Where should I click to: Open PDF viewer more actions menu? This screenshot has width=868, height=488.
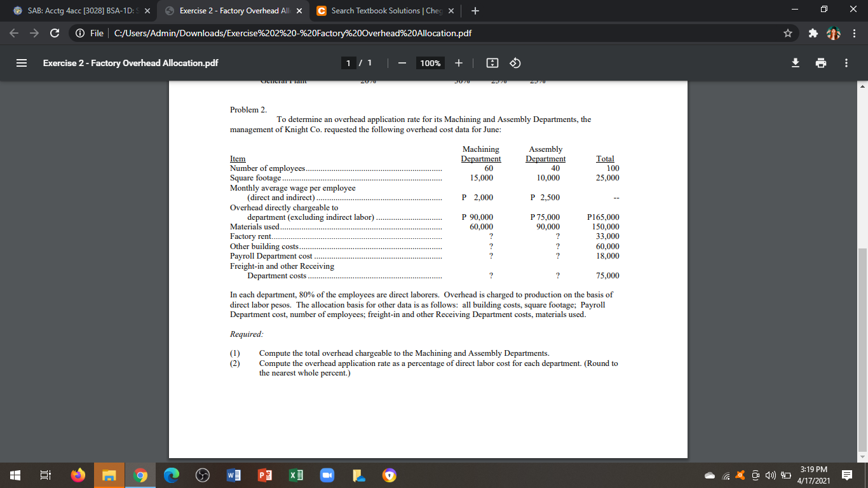[846, 63]
